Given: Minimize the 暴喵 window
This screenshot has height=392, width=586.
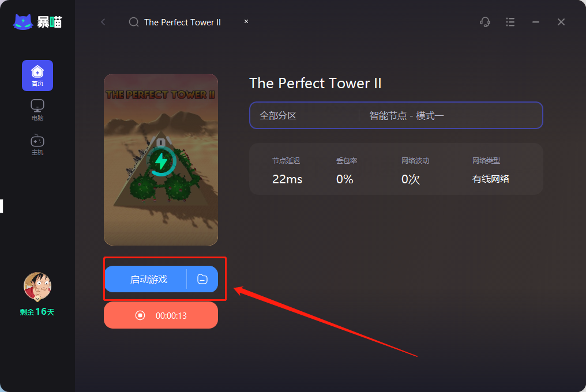Looking at the screenshot, I should pos(536,22).
